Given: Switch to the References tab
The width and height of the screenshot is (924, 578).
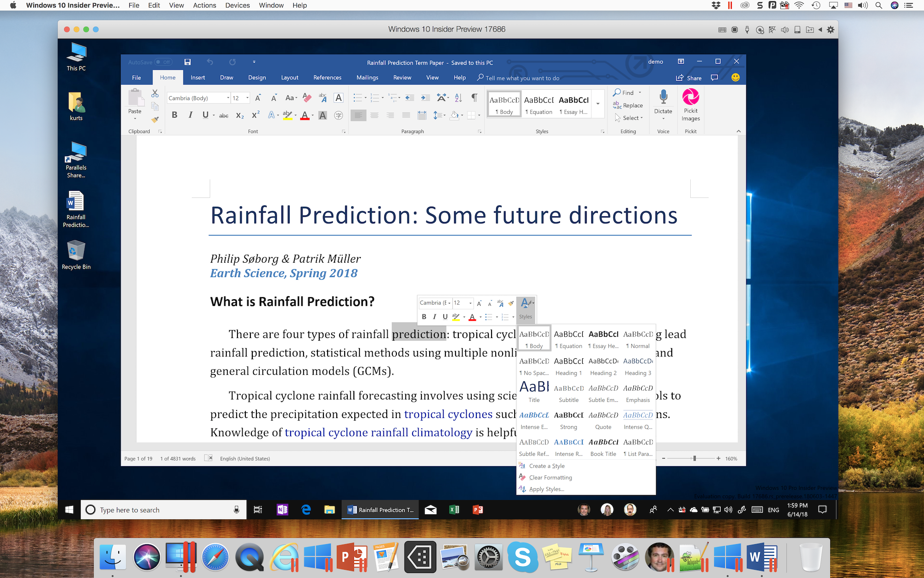Looking at the screenshot, I should (327, 78).
